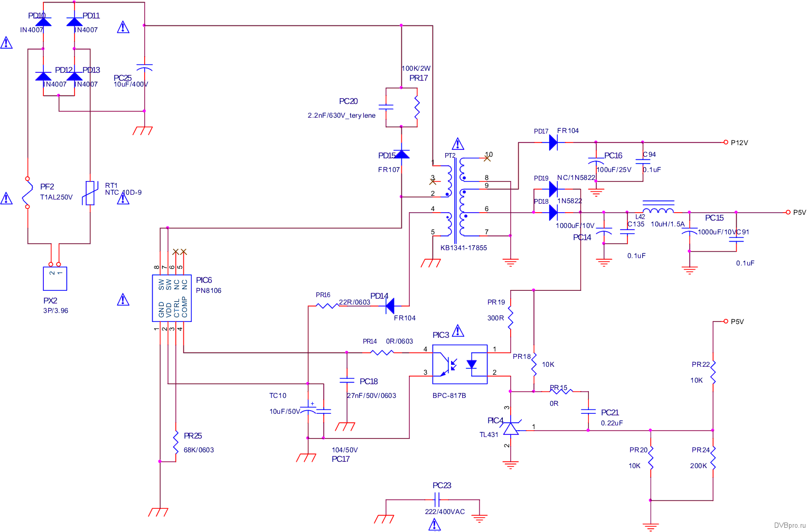Select the PD19 diode symbol
This screenshot has width=807, height=532.
pos(553,189)
